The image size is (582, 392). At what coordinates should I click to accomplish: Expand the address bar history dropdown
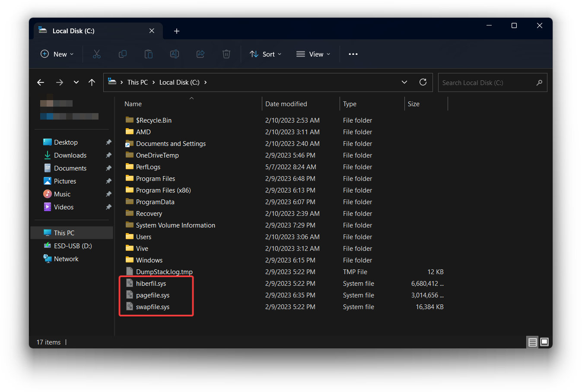pyautogui.click(x=404, y=82)
